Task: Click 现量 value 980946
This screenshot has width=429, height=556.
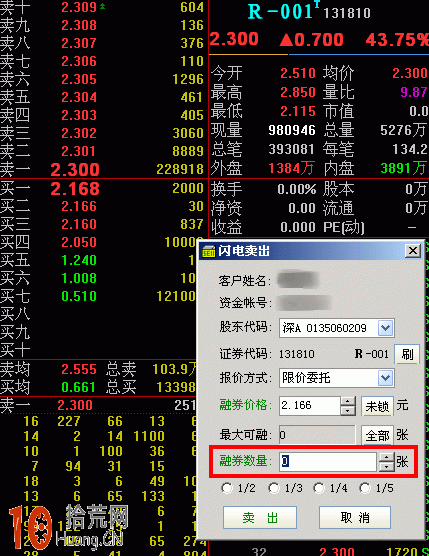Action: point(292,130)
